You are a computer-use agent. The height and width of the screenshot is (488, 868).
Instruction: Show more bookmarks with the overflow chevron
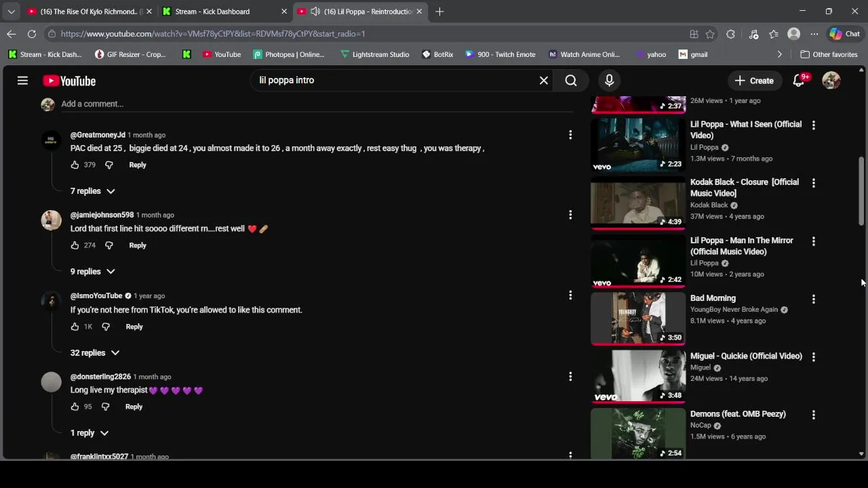coord(779,54)
